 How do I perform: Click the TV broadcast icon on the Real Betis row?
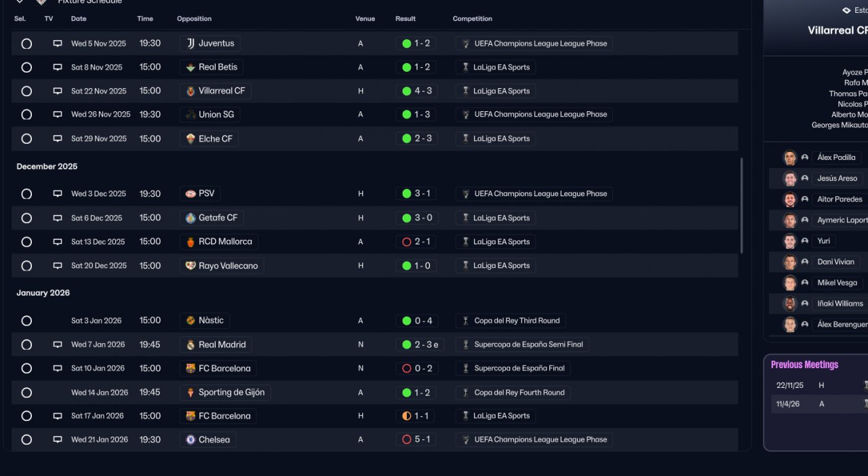[x=58, y=67]
